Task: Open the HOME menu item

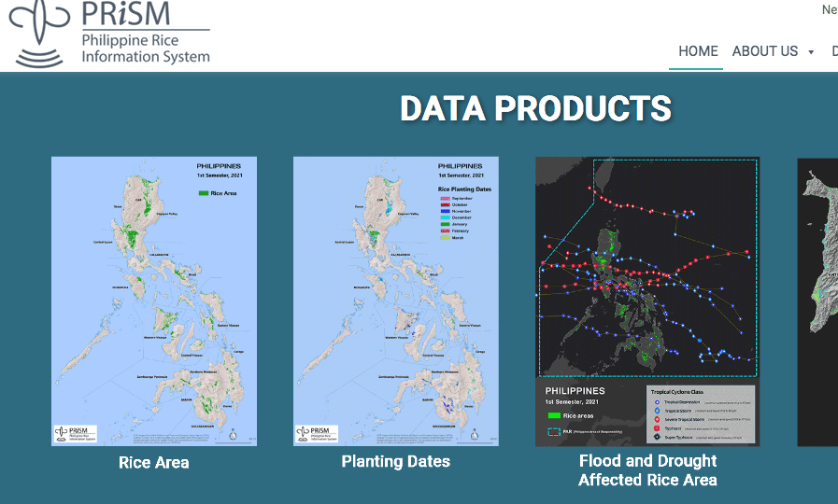Action: pos(698,51)
